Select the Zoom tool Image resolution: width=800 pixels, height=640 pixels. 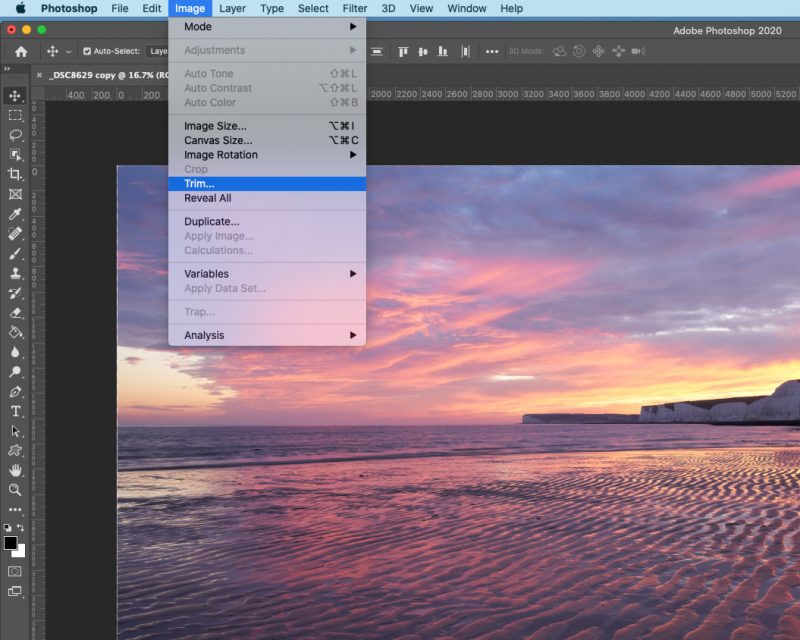[14, 492]
